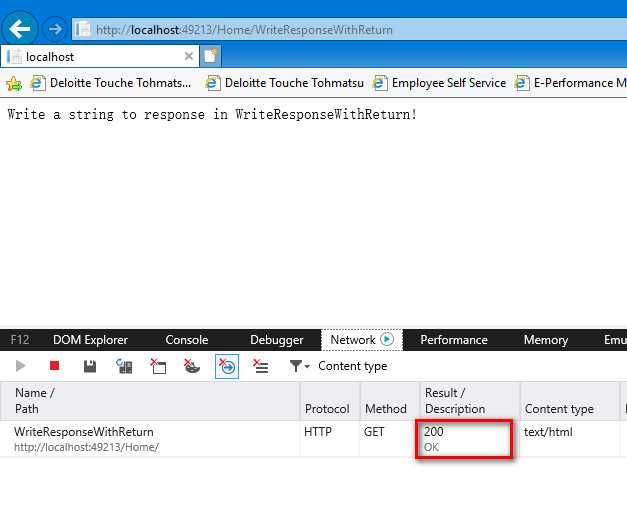Click the F12 developer tools label
The image size is (627, 531).
[20, 340]
